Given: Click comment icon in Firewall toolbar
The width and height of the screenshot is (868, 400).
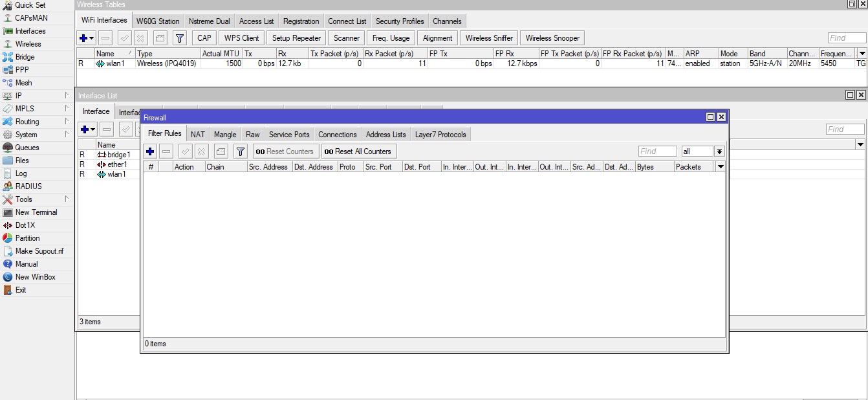Looking at the screenshot, I should click(221, 151).
